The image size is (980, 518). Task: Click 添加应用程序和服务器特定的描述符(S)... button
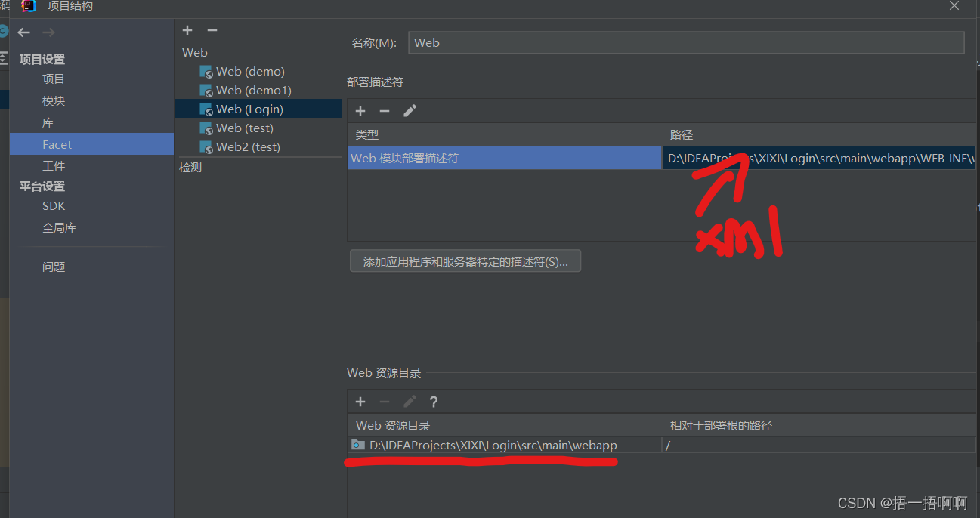point(465,261)
